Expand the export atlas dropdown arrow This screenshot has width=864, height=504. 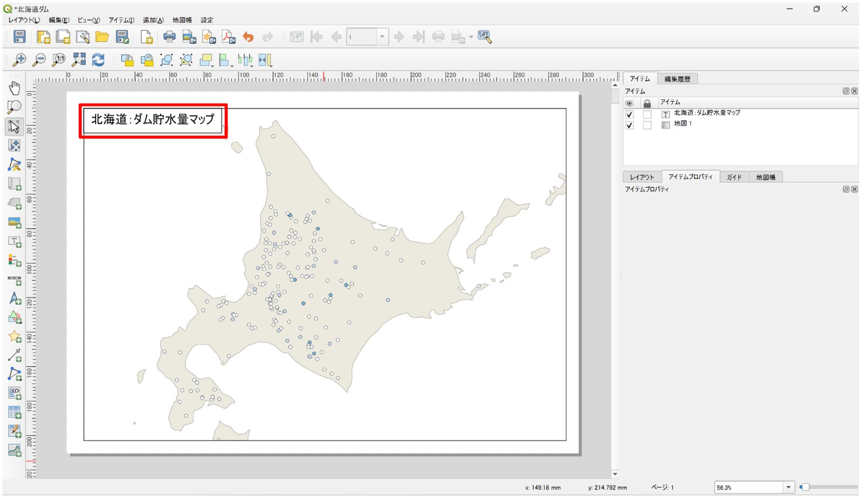click(471, 37)
